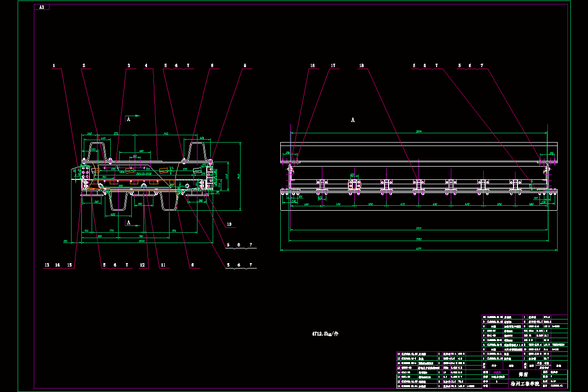The height and width of the screenshot is (392, 588).
Task: Select callout number 15
Action: [x=70, y=265]
